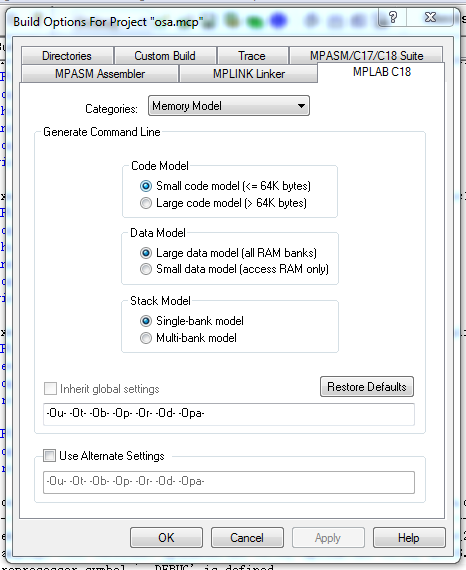Select Large data model (all RAM banks)
Viewport: 466px width, 570px height.
(146, 253)
